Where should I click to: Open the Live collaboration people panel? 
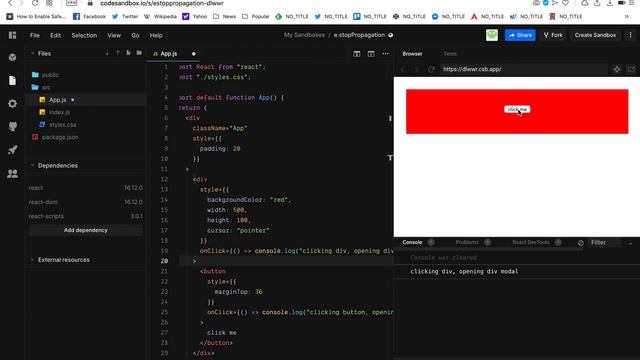tap(12, 173)
